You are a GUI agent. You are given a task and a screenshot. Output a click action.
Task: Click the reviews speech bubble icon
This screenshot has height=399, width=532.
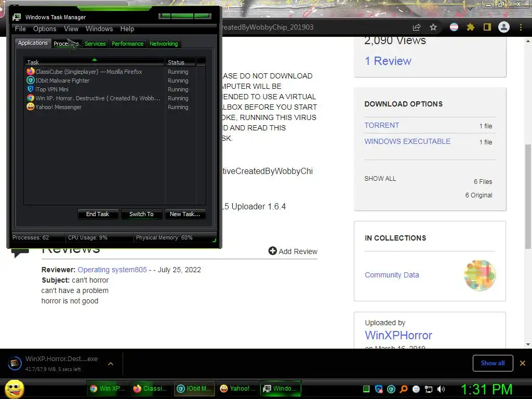(20, 253)
